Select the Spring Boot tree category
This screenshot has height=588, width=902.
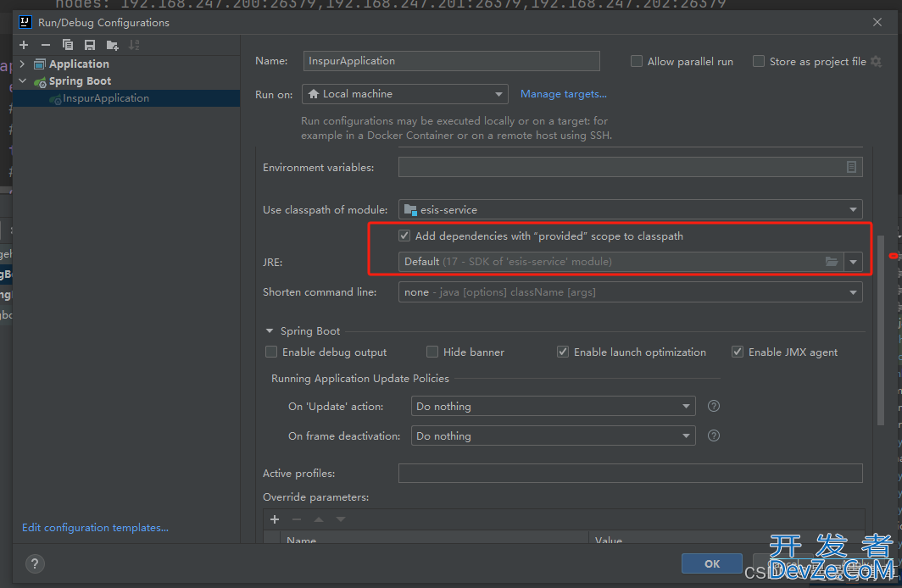(80, 81)
